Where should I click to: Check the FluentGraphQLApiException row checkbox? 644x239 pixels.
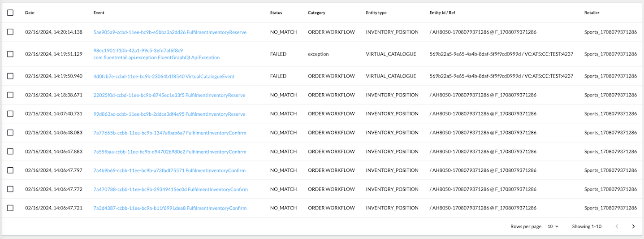click(10, 54)
